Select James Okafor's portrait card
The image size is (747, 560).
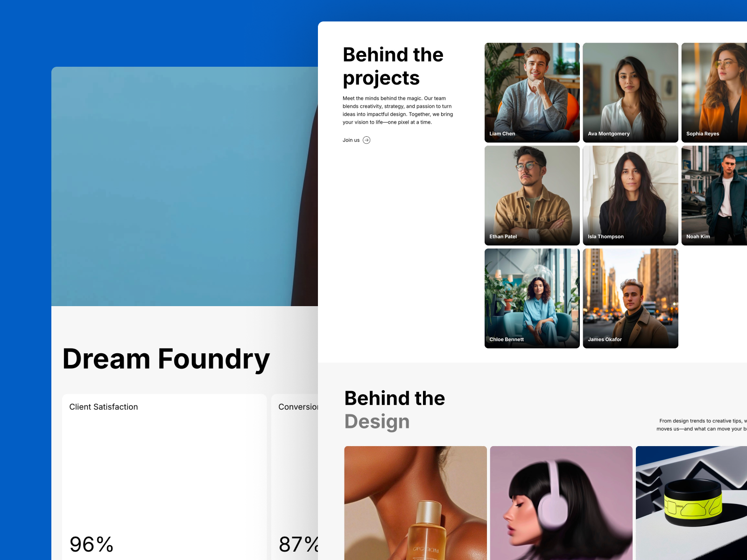pos(630,298)
